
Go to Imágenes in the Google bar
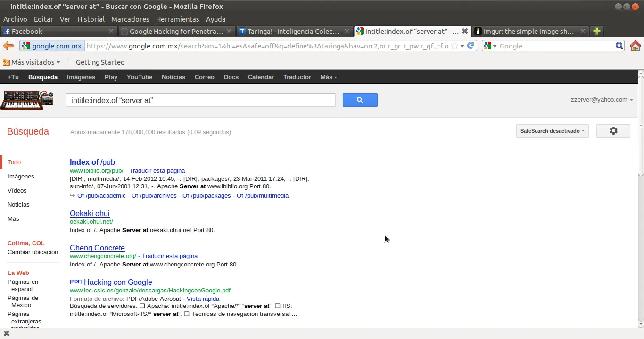81,77
